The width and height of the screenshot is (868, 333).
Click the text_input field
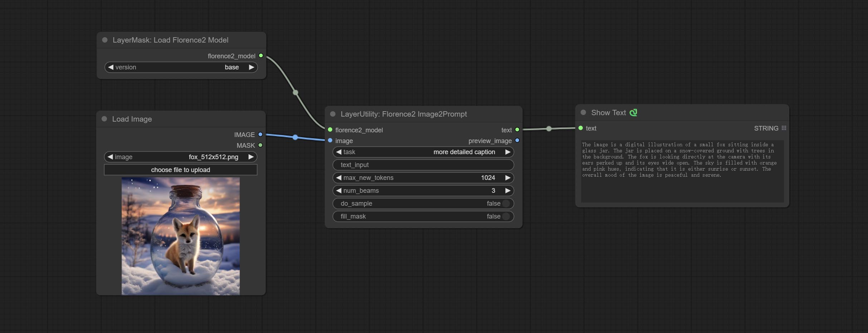coord(423,165)
